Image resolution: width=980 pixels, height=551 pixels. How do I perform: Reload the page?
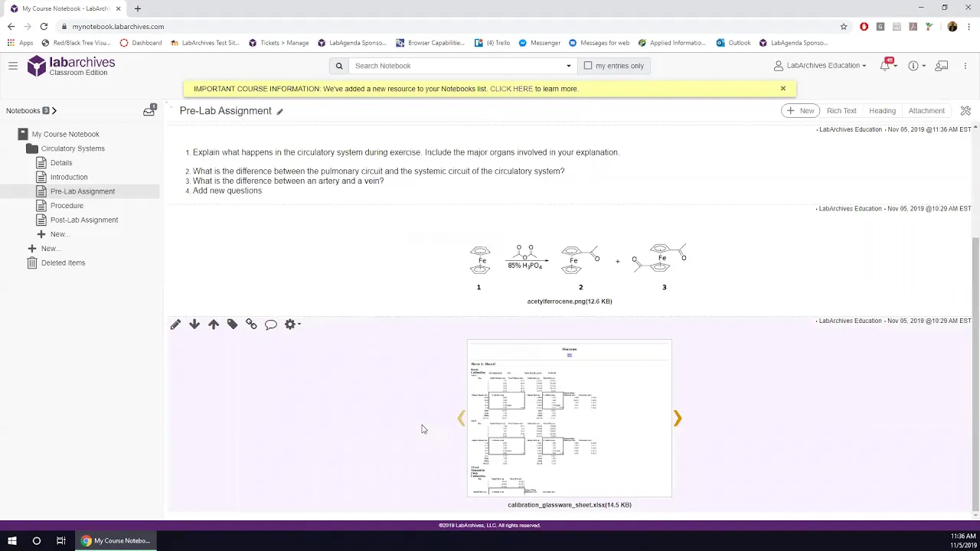(44, 26)
